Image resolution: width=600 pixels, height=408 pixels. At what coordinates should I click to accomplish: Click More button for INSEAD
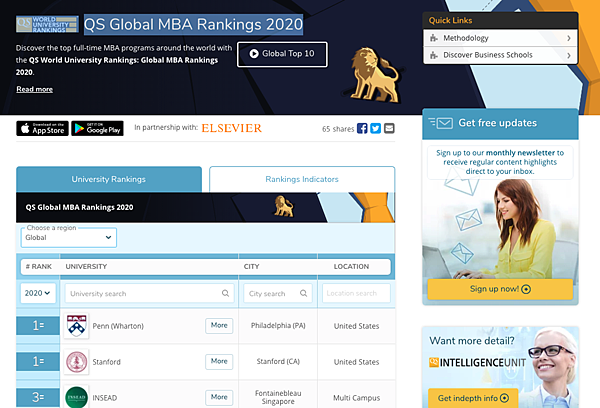click(219, 397)
